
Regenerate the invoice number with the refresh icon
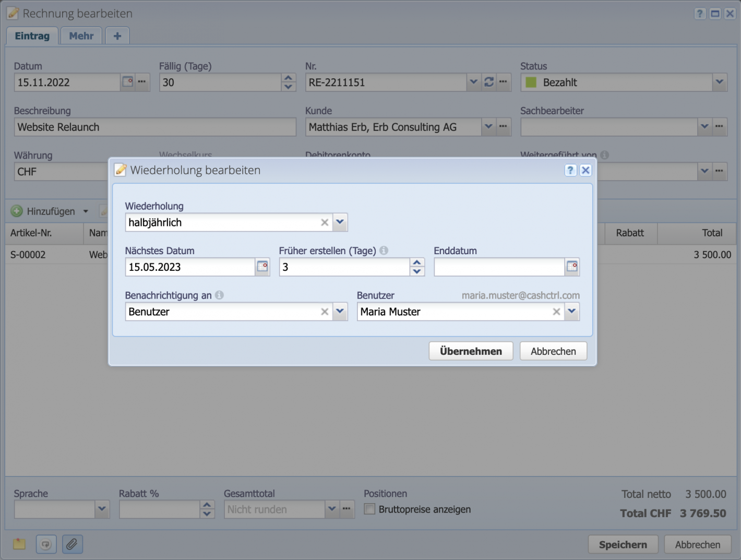(x=489, y=82)
